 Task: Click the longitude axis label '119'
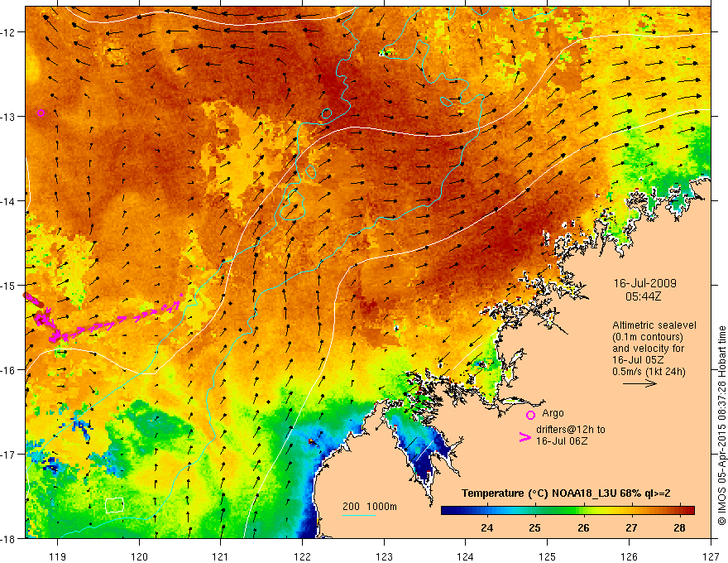tap(57, 556)
